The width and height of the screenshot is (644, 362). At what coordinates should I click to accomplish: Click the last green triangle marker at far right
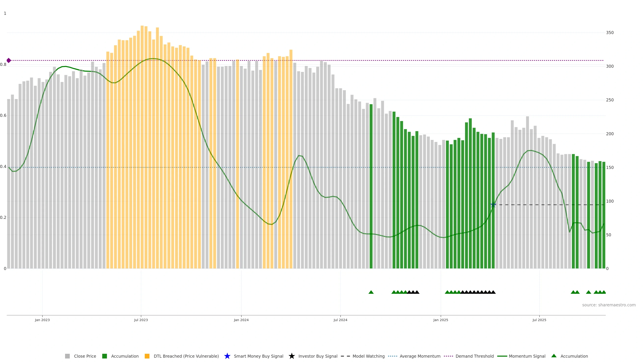click(604, 292)
